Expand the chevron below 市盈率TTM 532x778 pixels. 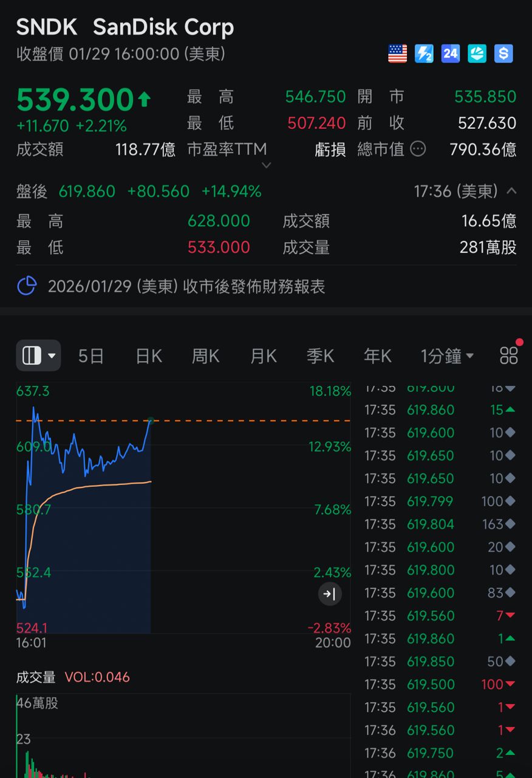point(266,165)
